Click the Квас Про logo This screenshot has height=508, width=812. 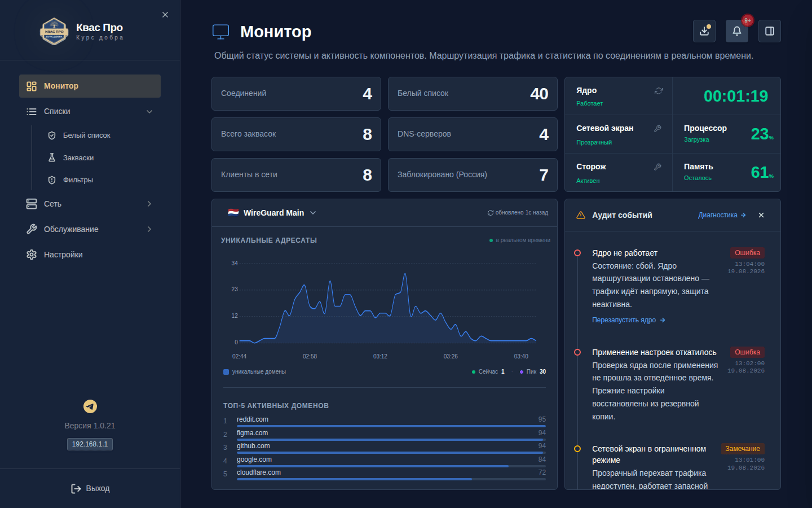(x=54, y=31)
